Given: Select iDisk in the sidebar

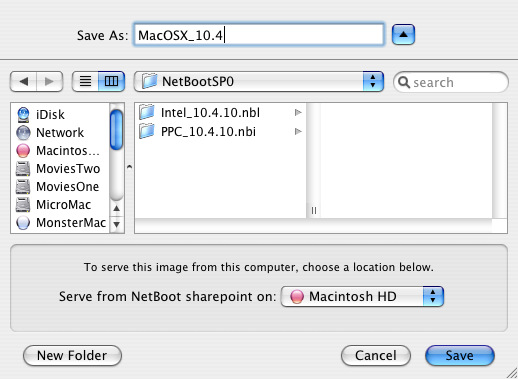Looking at the screenshot, I should point(60,114).
